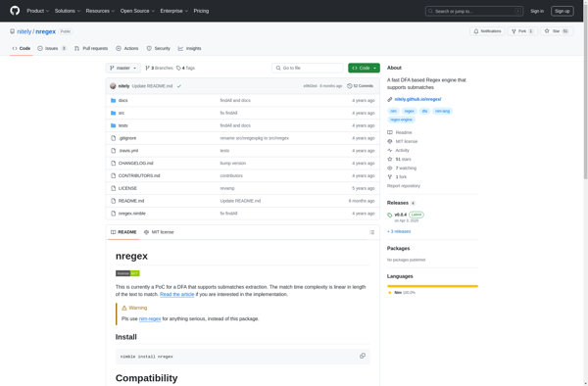This screenshot has height=386, width=588.
Task: Click the nim topic tag
Action: point(393,111)
